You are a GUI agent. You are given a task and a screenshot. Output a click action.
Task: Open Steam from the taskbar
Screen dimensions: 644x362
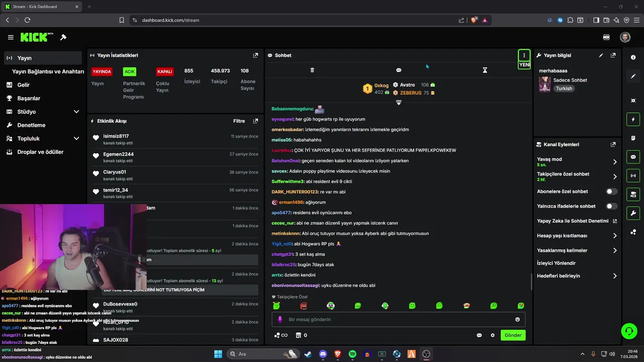pos(308,354)
